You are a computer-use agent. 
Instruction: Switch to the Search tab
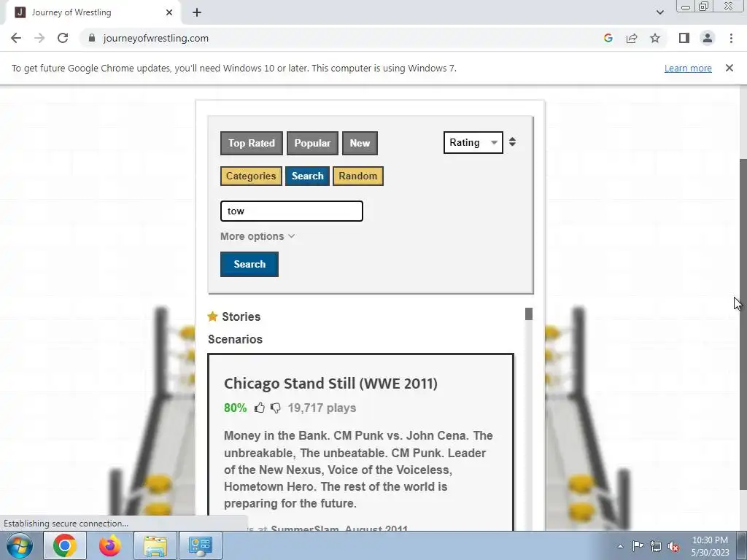click(x=307, y=176)
